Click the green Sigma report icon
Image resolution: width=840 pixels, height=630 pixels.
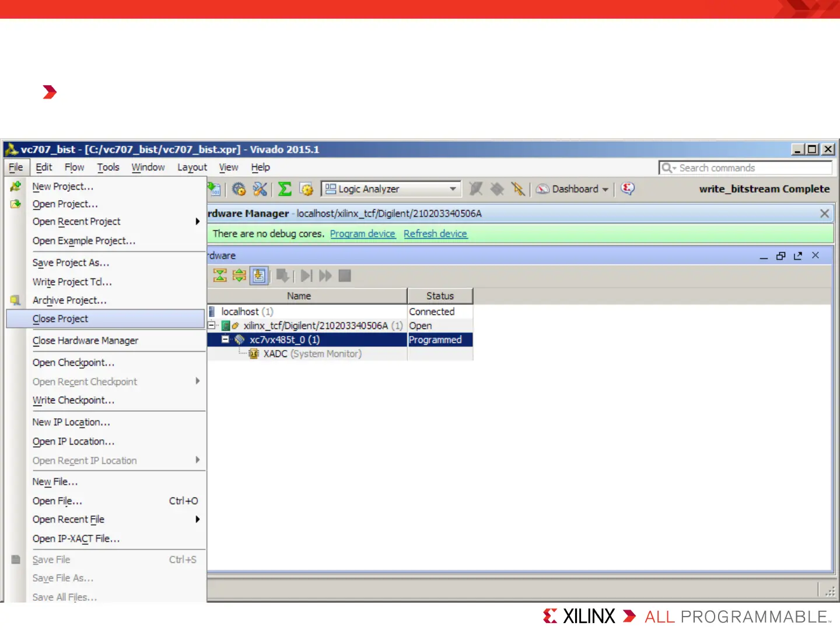(x=285, y=189)
